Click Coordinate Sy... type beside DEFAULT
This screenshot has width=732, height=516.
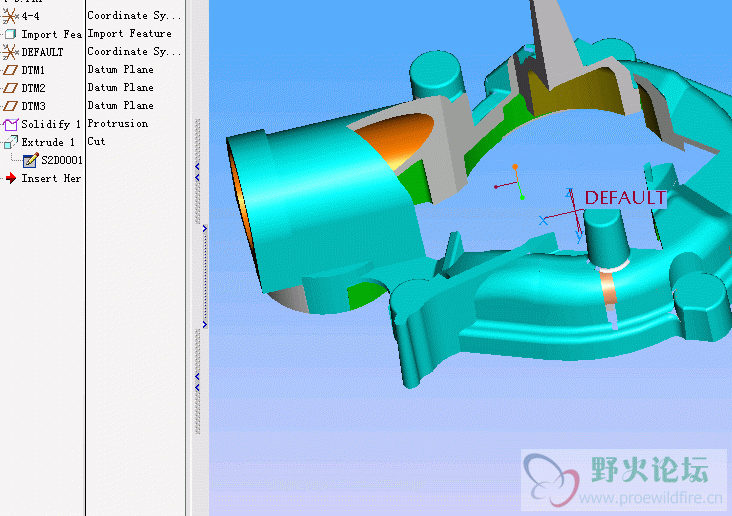pyautogui.click(x=134, y=52)
